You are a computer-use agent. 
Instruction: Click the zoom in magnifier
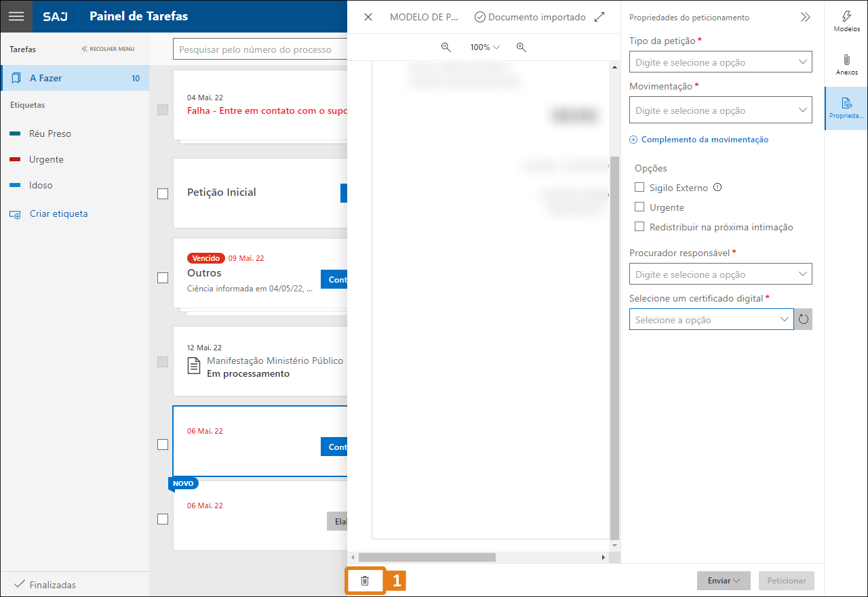tap(521, 47)
